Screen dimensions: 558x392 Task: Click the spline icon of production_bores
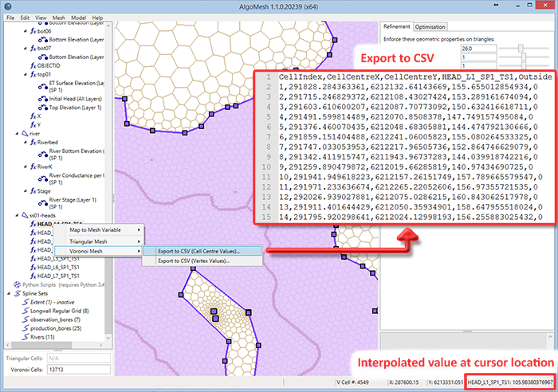click(26, 328)
